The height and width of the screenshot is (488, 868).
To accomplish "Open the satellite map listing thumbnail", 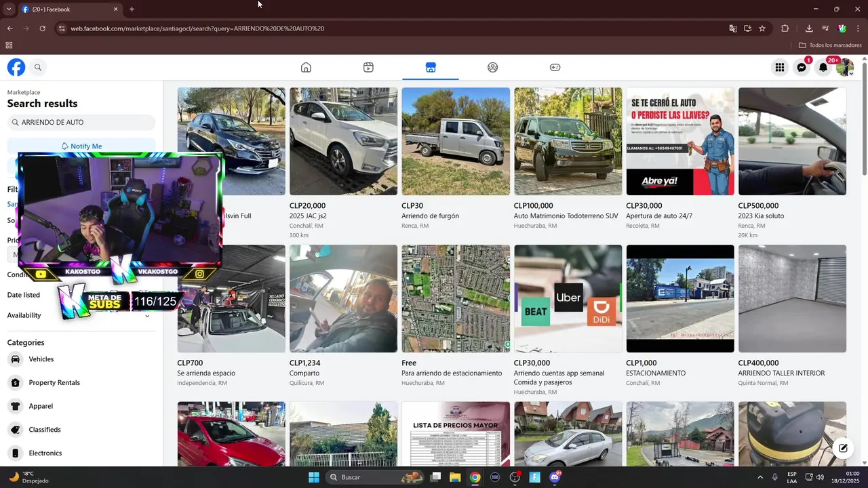I will (x=456, y=298).
